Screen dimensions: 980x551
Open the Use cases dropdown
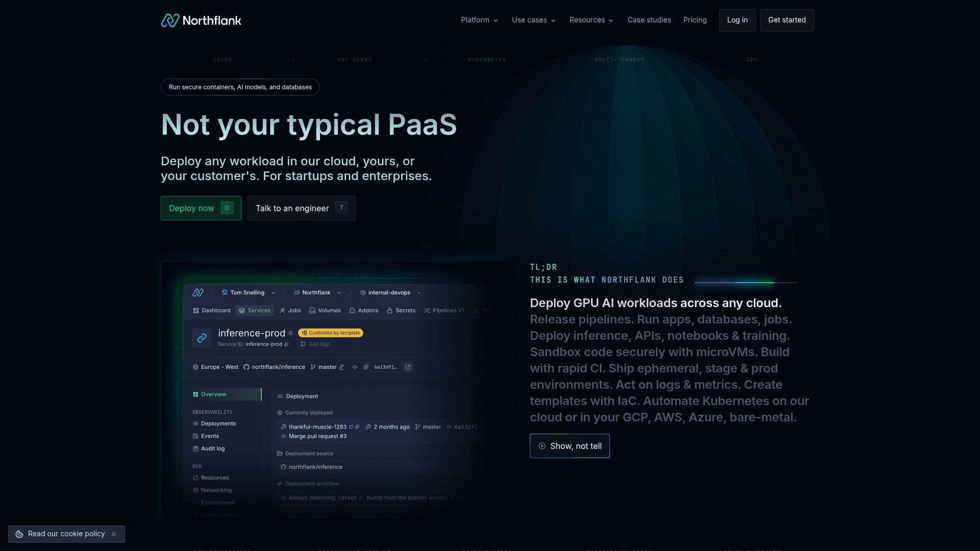(533, 20)
